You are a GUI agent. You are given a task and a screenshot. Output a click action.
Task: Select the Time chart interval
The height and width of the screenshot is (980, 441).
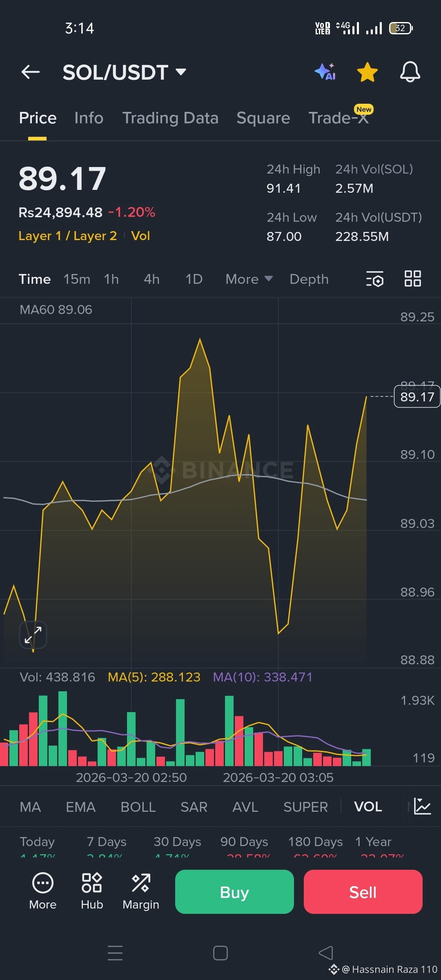[35, 279]
